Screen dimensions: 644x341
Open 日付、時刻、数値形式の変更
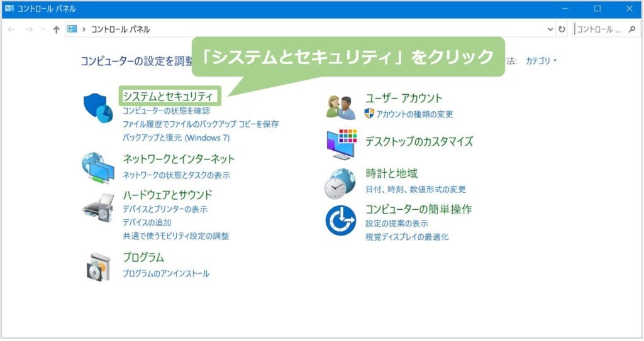(x=416, y=189)
